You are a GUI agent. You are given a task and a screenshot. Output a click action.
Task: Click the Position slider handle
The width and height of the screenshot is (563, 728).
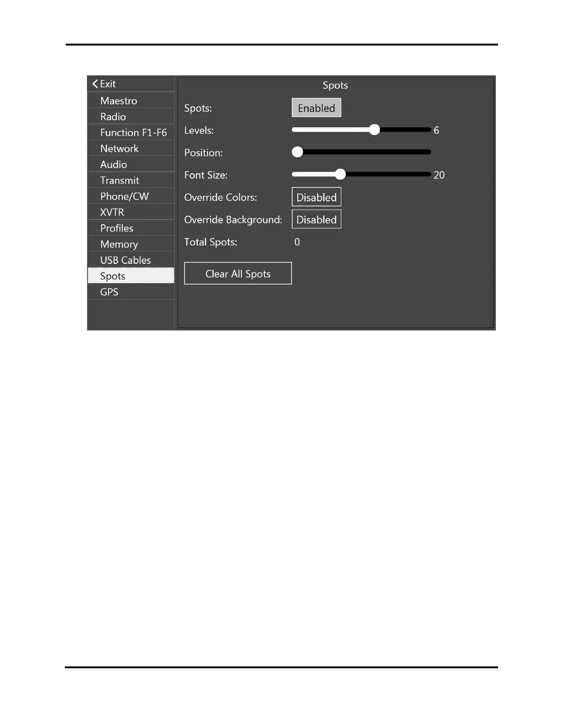pos(298,152)
